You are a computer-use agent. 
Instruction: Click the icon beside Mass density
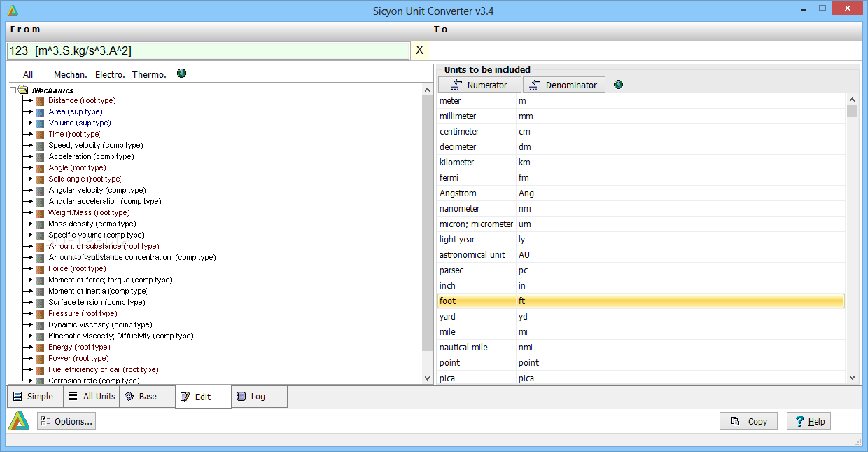click(x=40, y=224)
